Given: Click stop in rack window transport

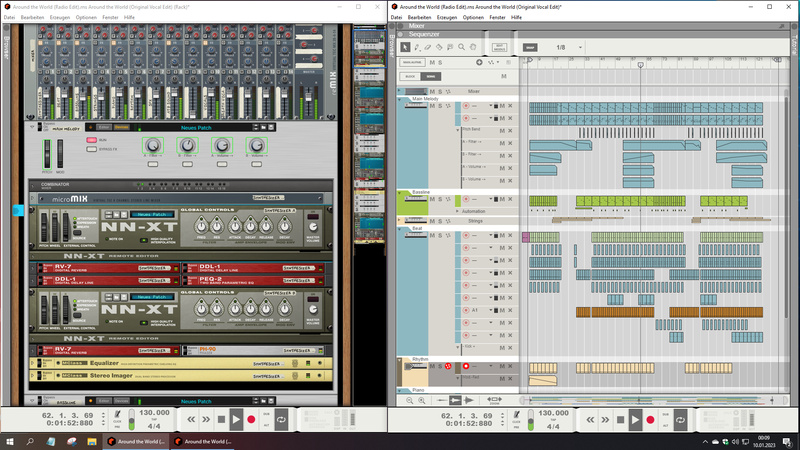Looking at the screenshot, I should coord(221,420).
